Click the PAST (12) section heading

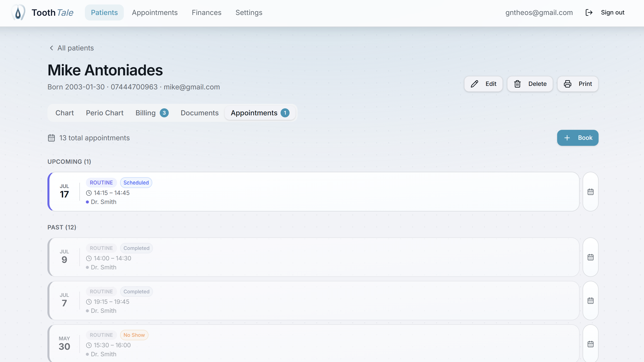[x=62, y=227]
